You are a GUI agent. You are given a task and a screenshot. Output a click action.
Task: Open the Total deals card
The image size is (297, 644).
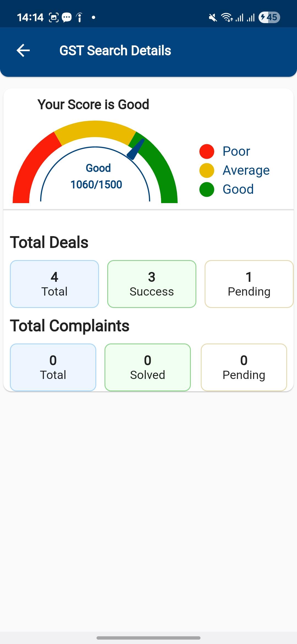pos(54,284)
